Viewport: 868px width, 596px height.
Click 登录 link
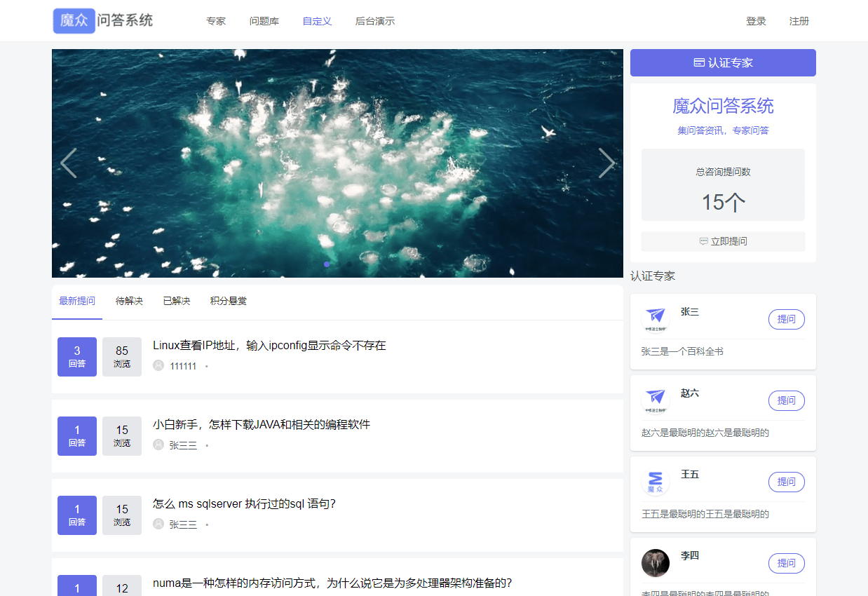tap(756, 21)
